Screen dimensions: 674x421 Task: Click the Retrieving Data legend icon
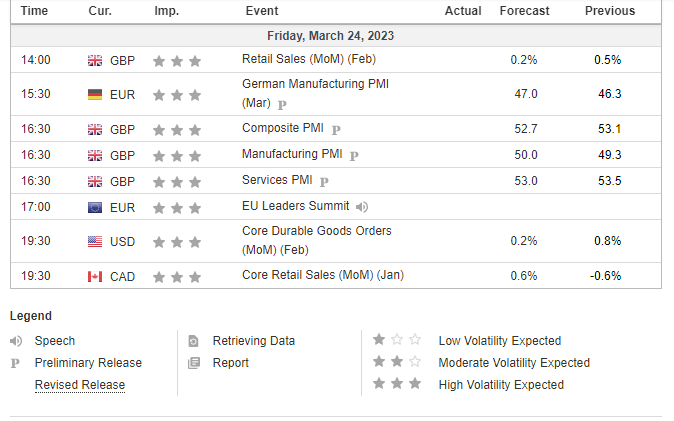(193, 341)
